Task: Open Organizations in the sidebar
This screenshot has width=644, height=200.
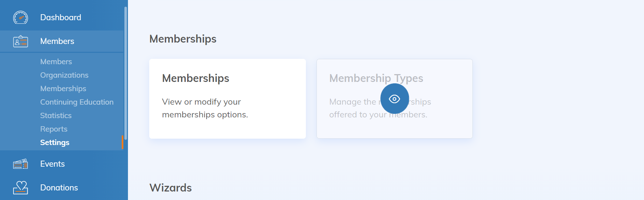Action: click(64, 75)
